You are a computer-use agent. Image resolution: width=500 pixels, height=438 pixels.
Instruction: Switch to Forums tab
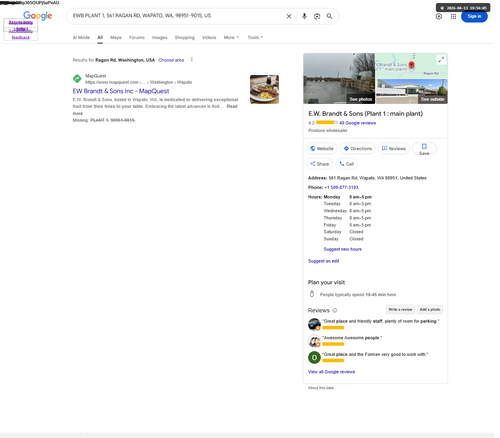tap(137, 38)
